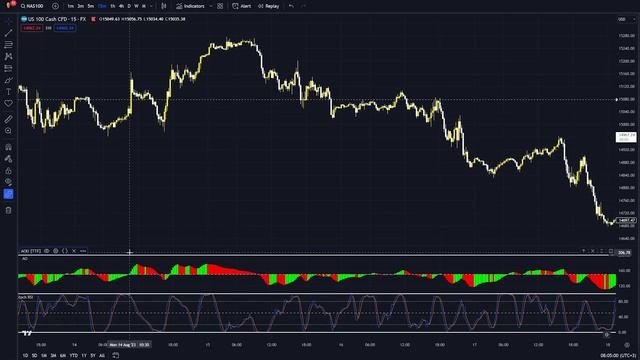The width and height of the screenshot is (640, 360).
Task: Select the 1m timeframe
Action: coord(71,6)
